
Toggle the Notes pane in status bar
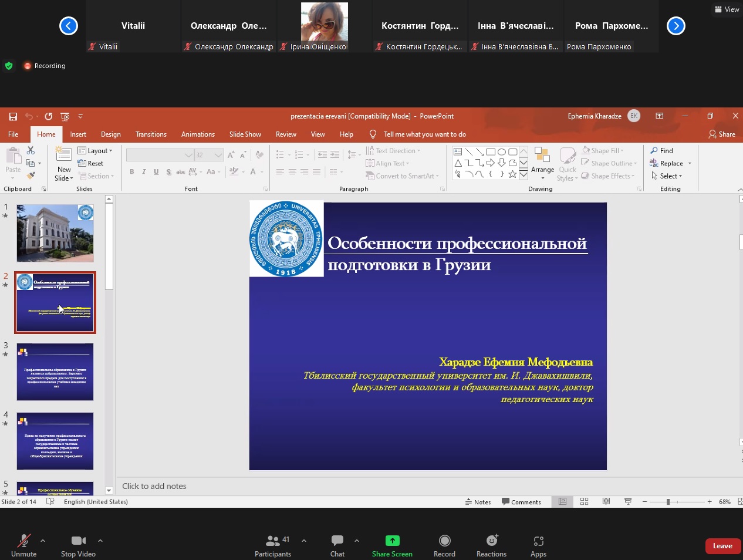coord(478,502)
